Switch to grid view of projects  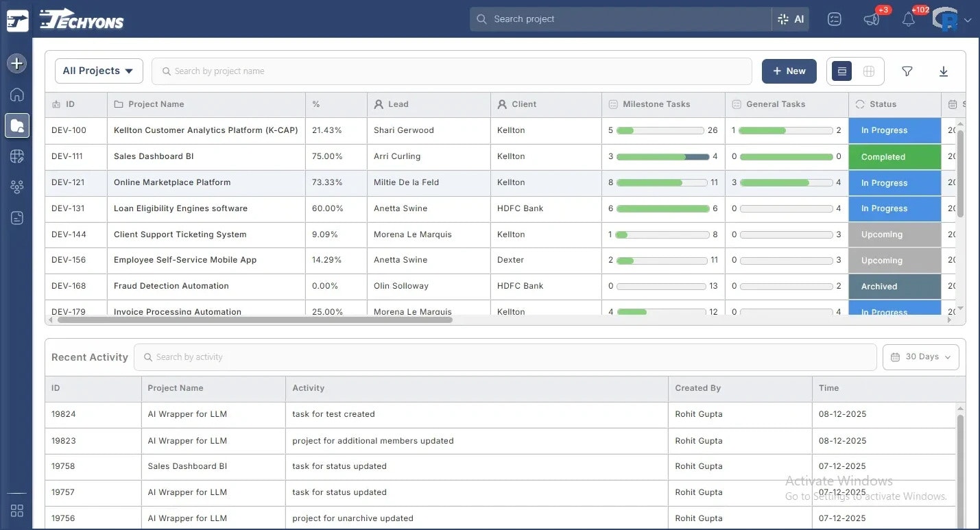[x=868, y=71]
